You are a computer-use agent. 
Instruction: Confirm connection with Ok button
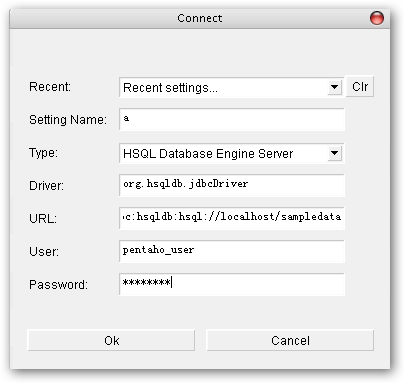point(111,340)
